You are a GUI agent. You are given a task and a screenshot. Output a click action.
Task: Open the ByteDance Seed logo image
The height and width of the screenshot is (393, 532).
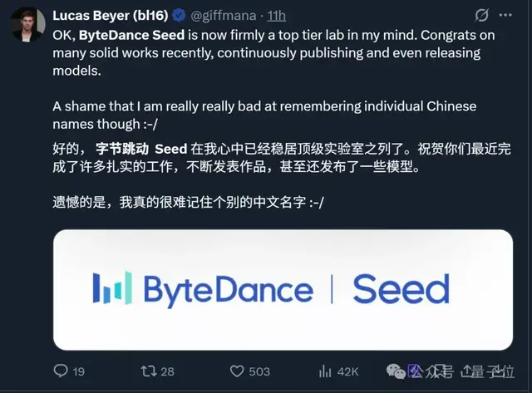point(283,290)
